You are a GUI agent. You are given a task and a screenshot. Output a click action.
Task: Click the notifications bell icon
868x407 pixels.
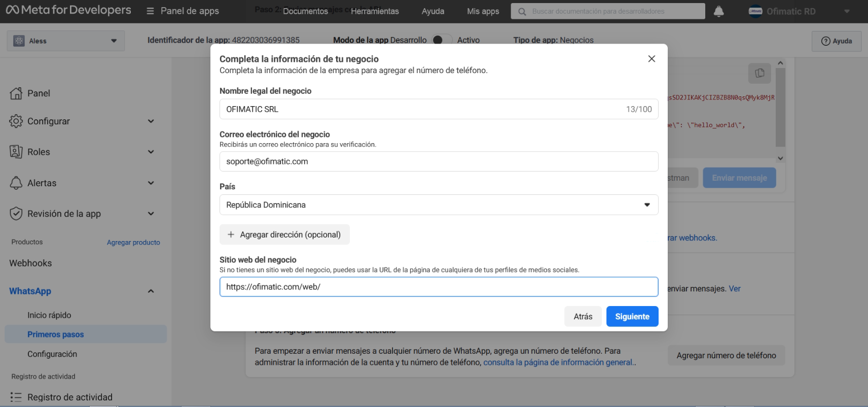coord(718,11)
